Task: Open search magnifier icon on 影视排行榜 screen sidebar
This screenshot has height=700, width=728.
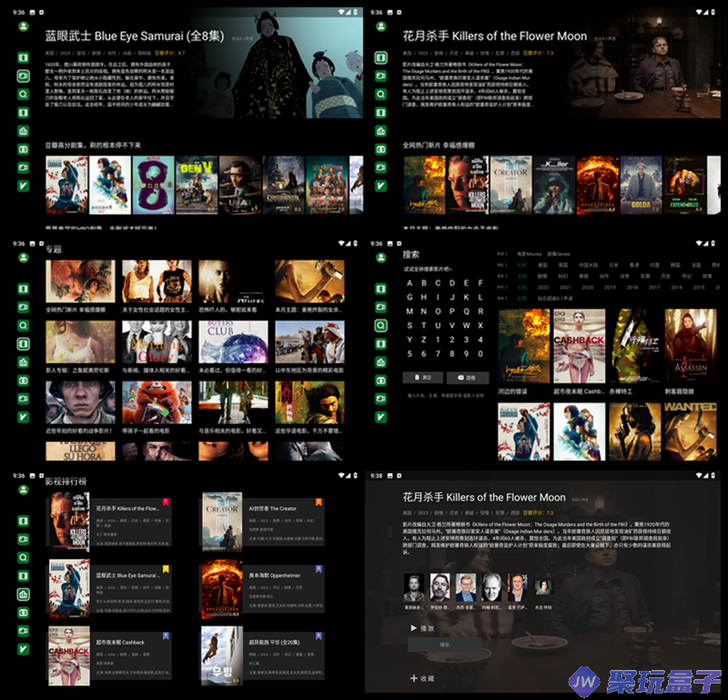Action: click(x=24, y=557)
